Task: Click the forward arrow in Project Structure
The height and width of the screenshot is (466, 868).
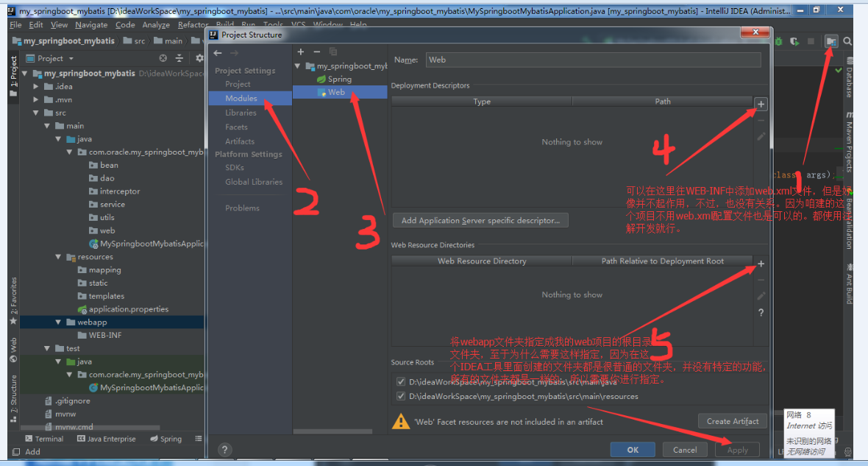Action: tap(234, 53)
